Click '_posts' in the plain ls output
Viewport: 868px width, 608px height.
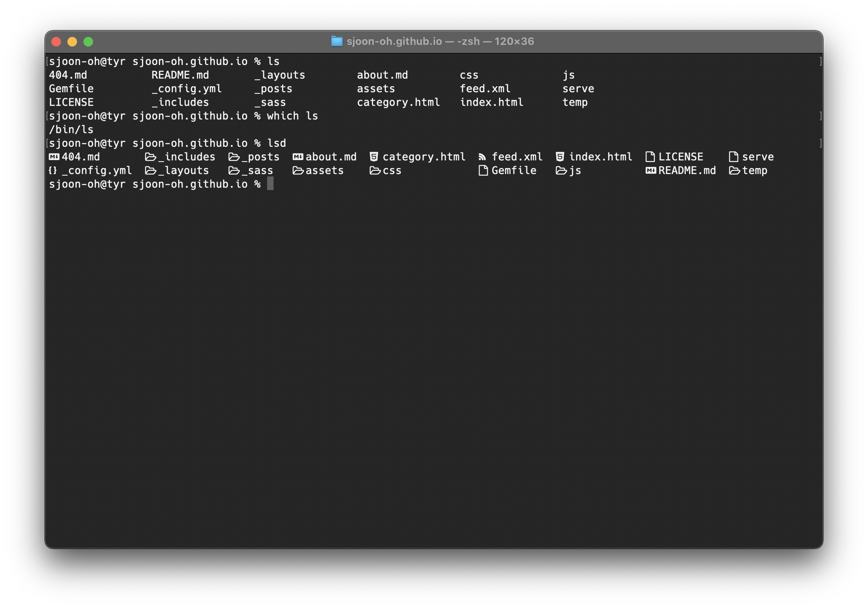click(273, 89)
